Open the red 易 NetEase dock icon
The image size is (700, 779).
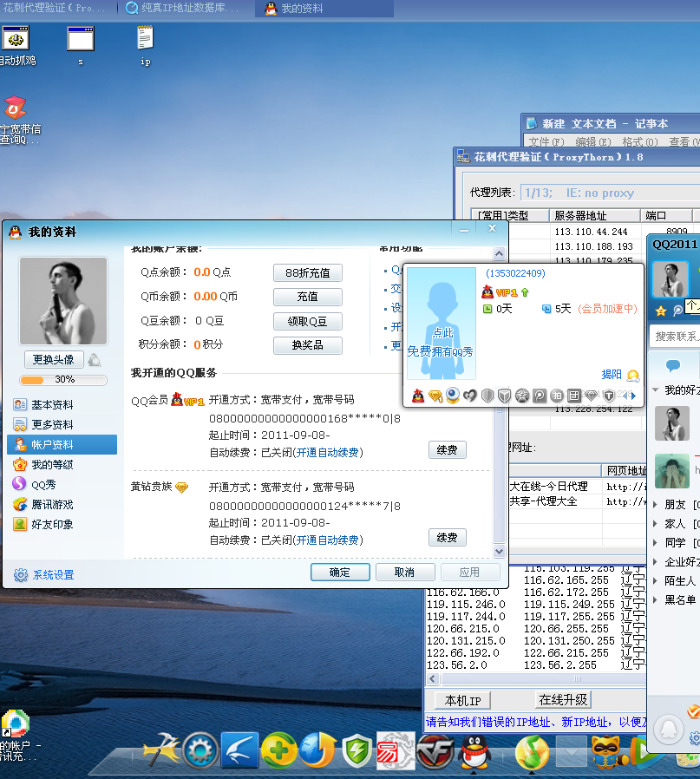pos(396,750)
